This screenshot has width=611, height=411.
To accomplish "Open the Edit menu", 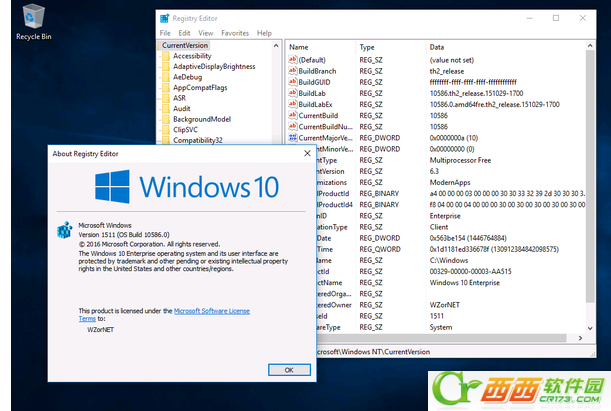I will coord(184,33).
